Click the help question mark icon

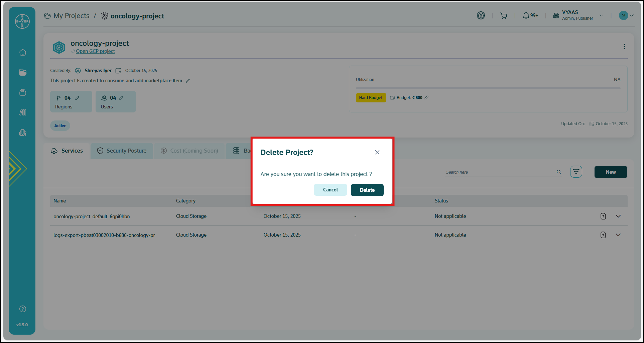[23, 309]
